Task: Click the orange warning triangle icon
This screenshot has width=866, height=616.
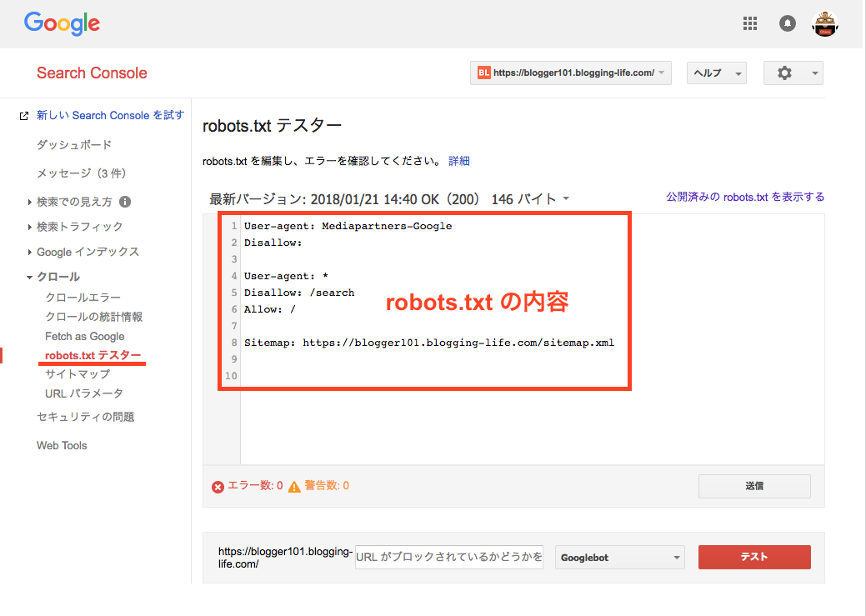Action: tap(294, 487)
